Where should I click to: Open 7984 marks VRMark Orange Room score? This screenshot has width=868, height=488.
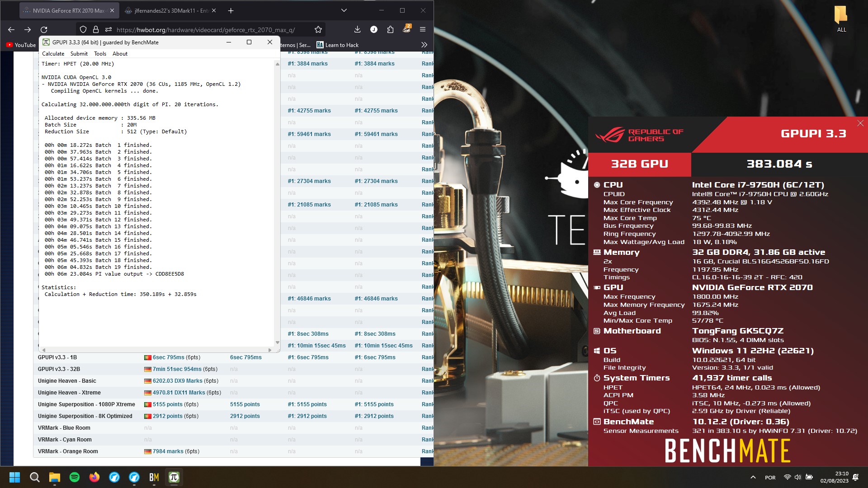pos(168,451)
